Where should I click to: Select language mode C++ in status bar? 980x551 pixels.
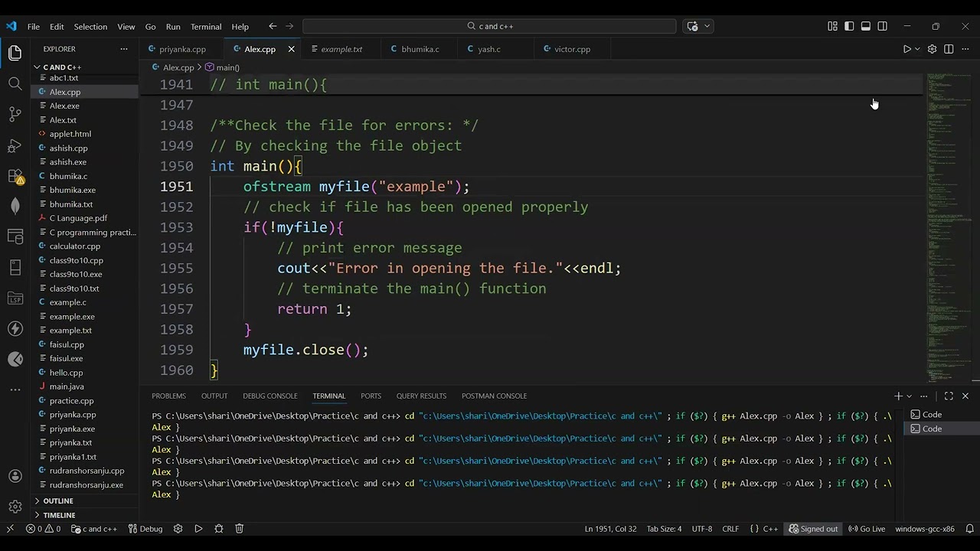click(x=770, y=529)
